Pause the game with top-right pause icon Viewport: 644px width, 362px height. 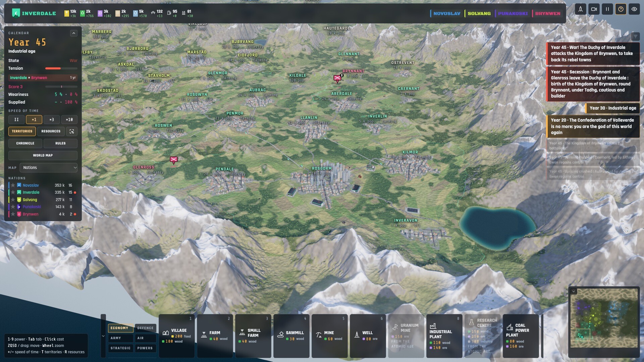pos(607,9)
